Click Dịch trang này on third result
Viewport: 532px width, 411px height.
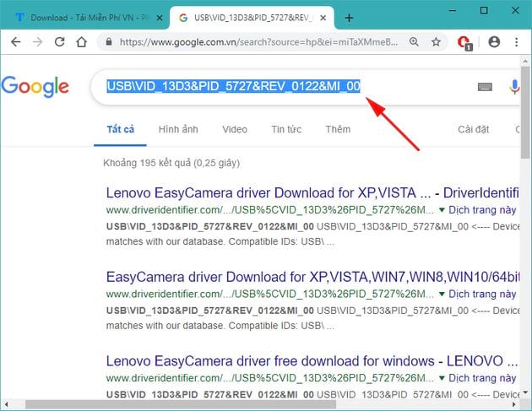tap(482, 378)
